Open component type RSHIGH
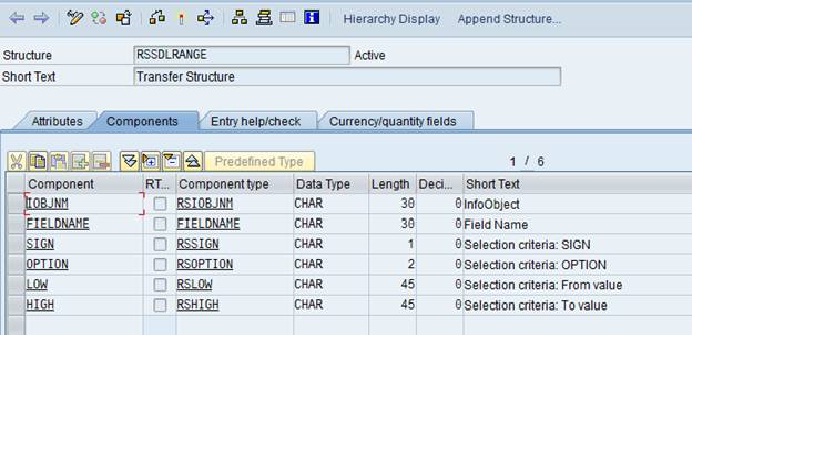The image size is (819, 460). coord(197,305)
